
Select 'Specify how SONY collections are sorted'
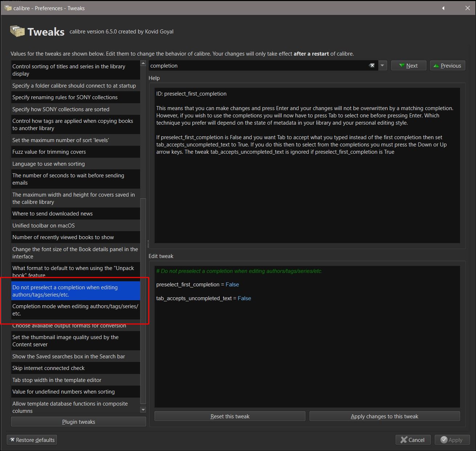(x=76, y=109)
